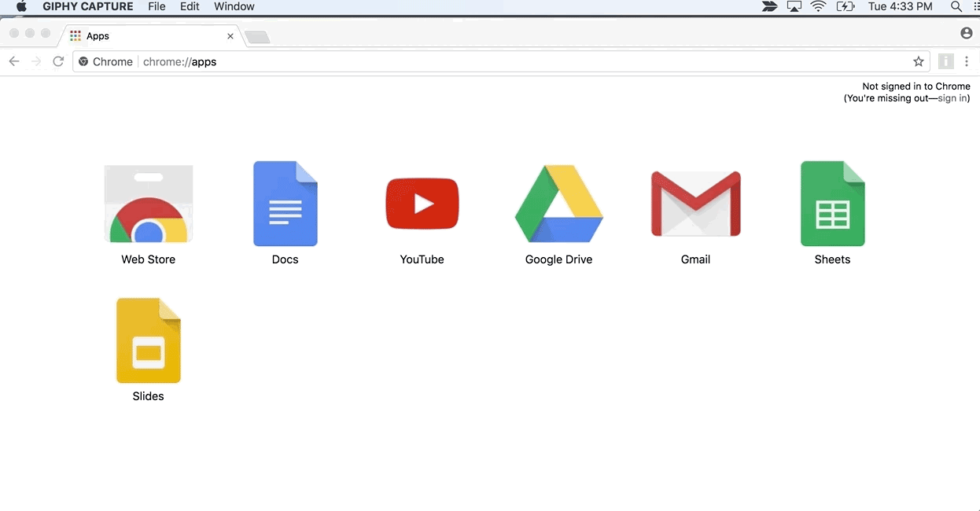Open the YouTube app icon
The height and width of the screenshot is (511, 980).
pos(422,204)
